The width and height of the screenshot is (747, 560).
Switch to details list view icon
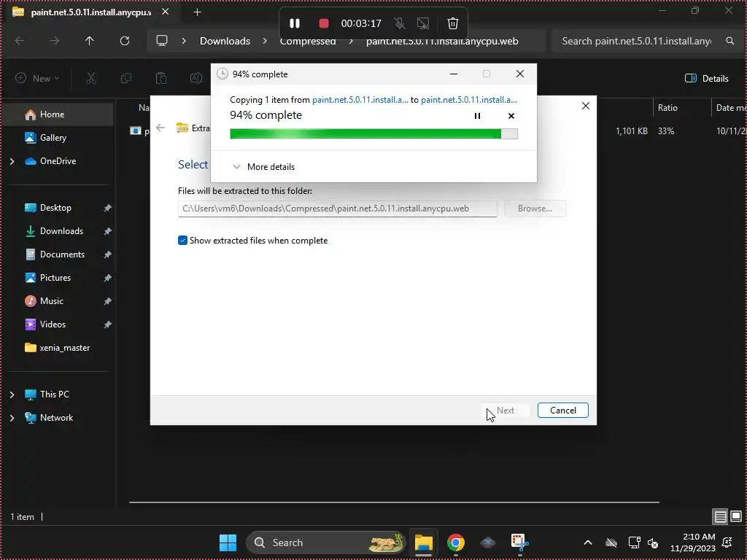[720, 516]
